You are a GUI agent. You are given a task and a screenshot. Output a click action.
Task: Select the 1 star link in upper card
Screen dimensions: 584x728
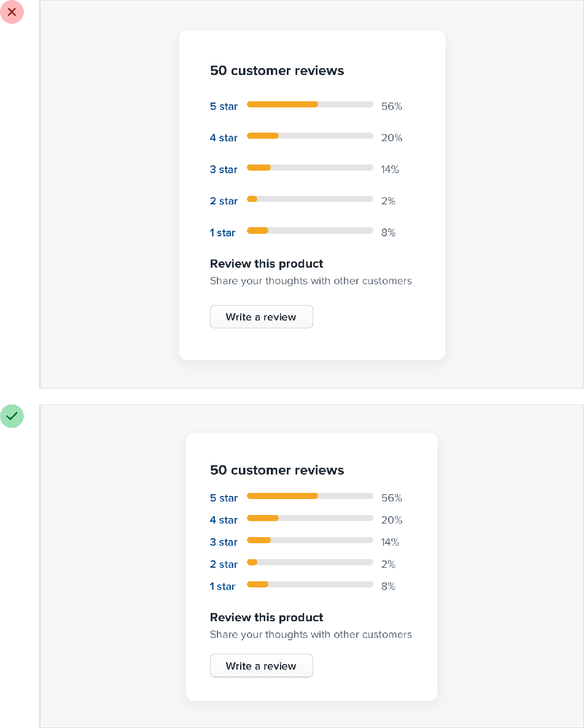222,233
